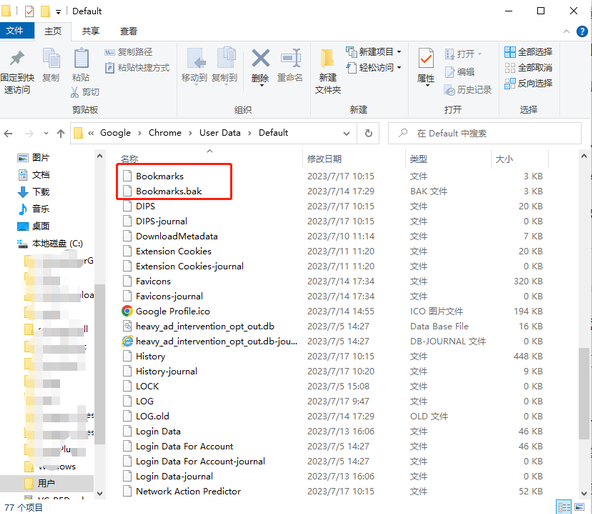Click the Delete (删除) X icon
Viewport: 592px width, 514px height.
(261, 59)
